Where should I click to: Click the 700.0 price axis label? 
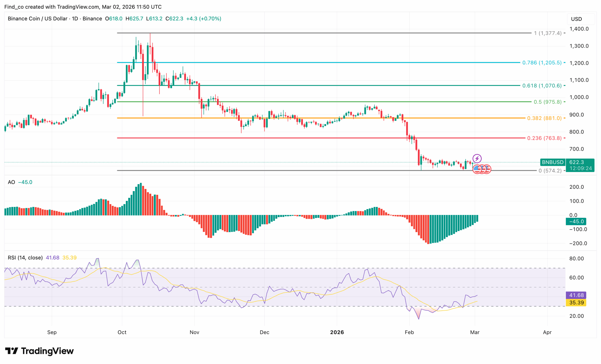576,149
